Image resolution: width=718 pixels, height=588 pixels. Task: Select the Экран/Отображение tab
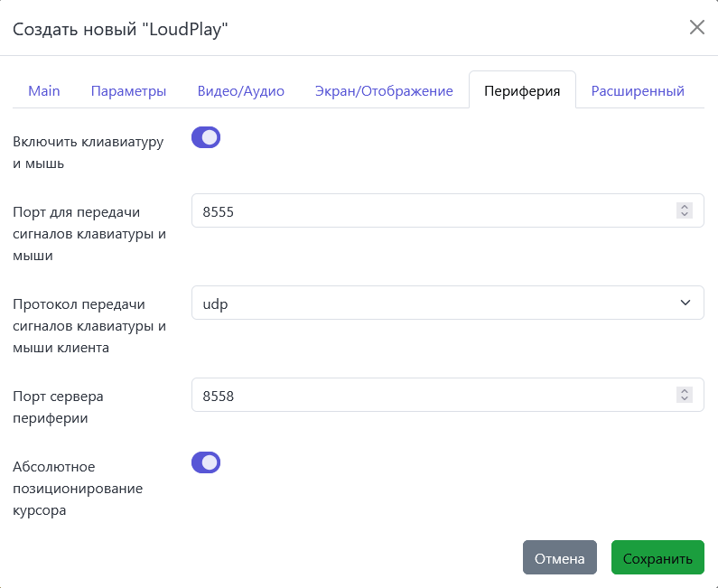(x=384, y=91)
